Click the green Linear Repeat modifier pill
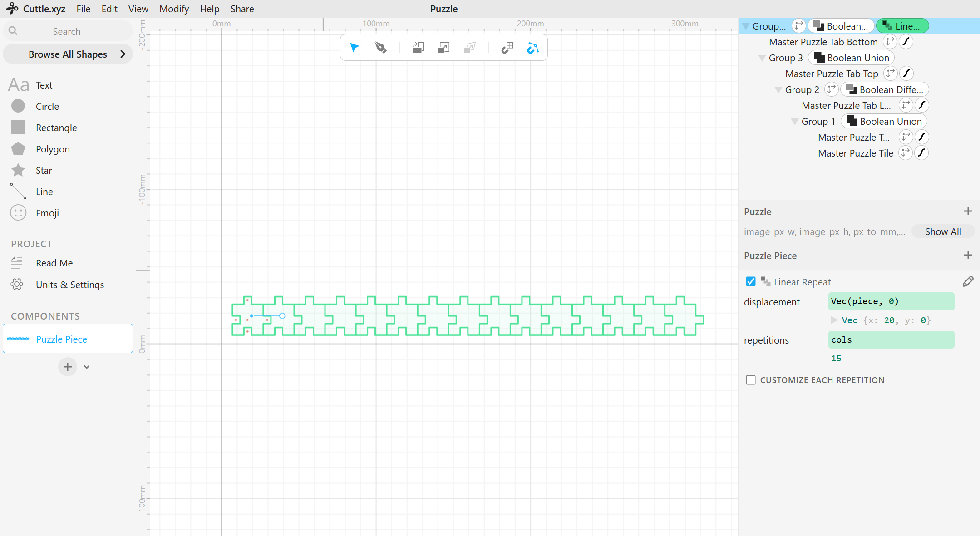 coord(902,26)
